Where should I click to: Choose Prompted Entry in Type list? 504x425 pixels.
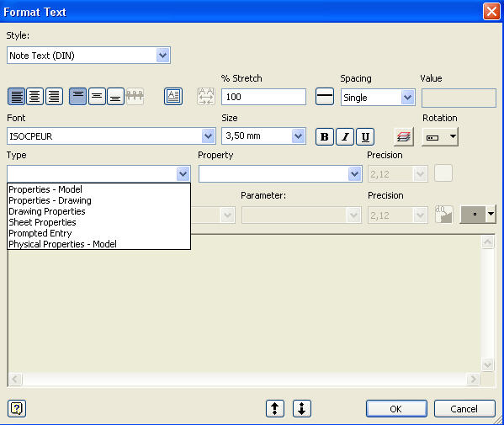(x=40, y=233)
